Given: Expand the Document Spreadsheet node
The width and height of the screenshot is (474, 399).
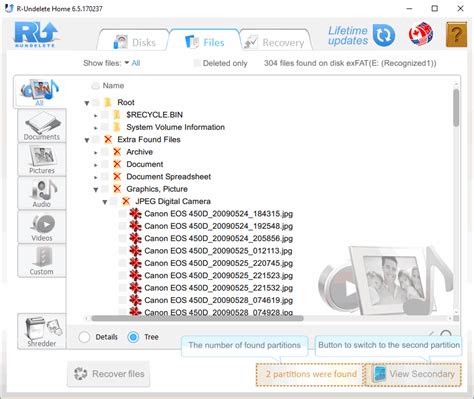Looking at the screenshot, I should coord(96,177).
